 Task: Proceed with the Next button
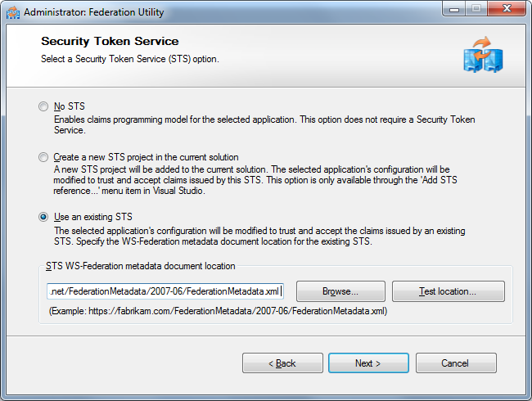click(368, 363)
